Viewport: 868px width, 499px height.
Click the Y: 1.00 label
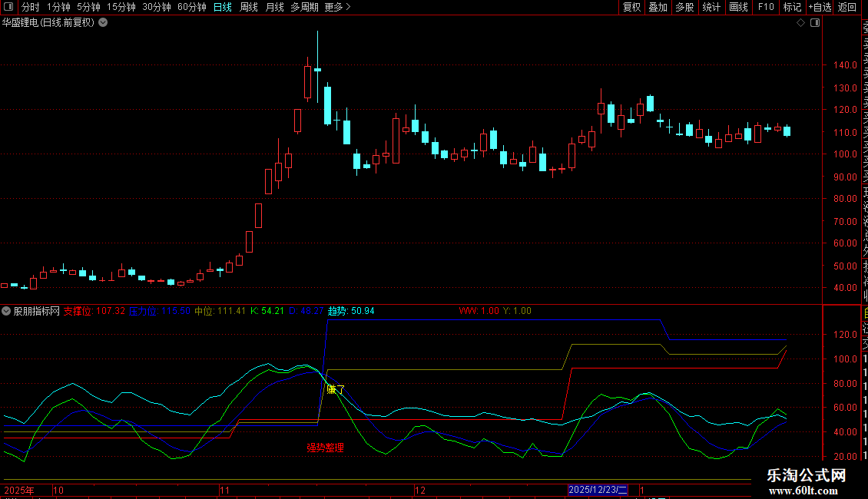tap(517, 311)
